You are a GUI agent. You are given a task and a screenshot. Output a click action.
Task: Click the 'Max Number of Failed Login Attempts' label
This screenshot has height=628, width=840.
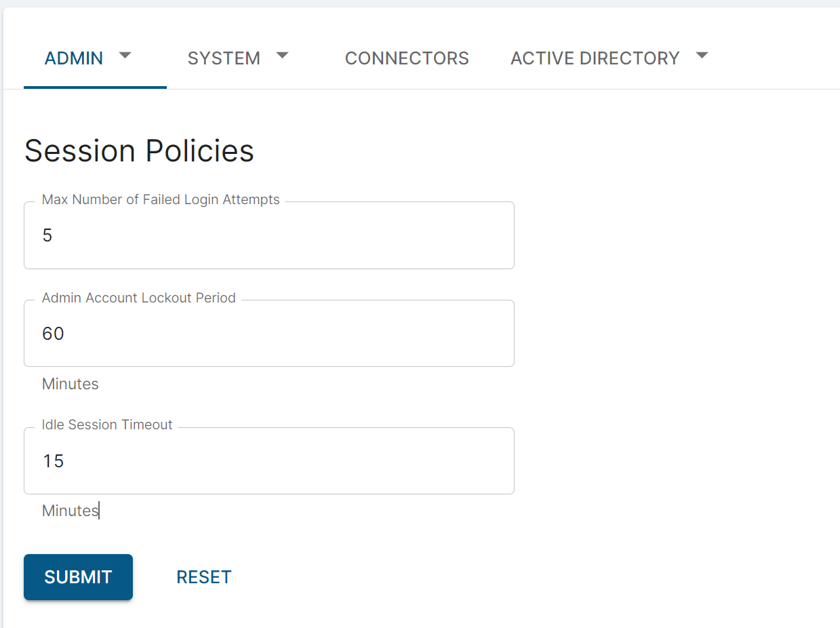coord(161,199)
